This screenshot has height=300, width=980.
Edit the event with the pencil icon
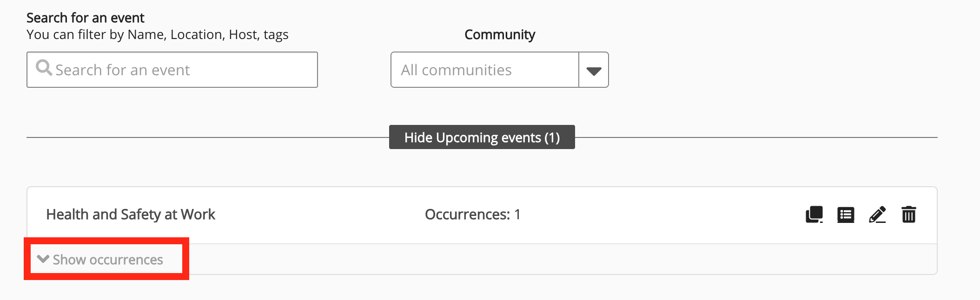pos(877,215)
